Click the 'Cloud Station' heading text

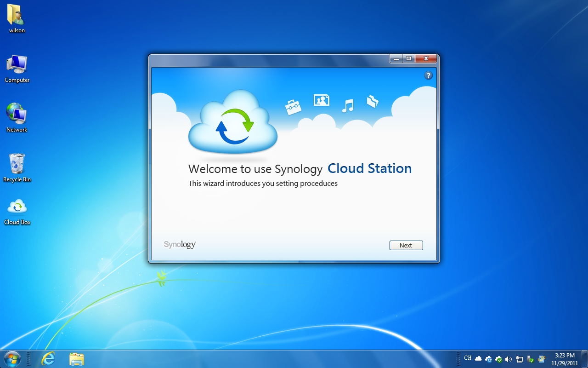click(369, 168)
